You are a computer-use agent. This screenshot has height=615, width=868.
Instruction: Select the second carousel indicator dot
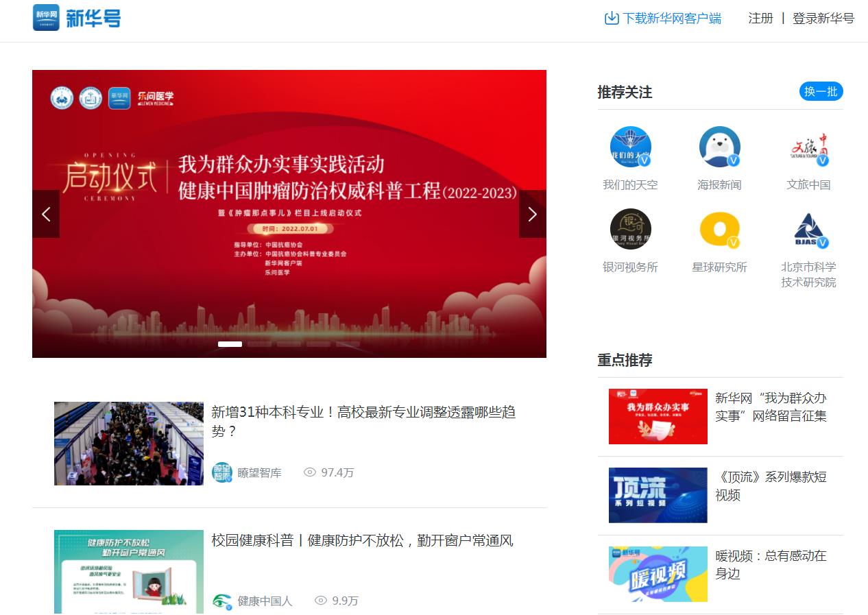tap(259, 344)
